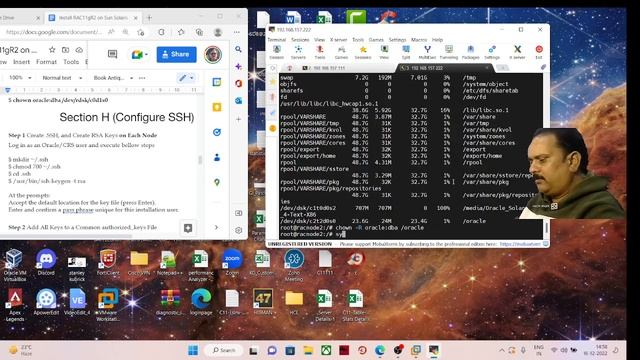Move the document using the folder icon
This screenshot has height=360, width=640.
tap(65, 50)
